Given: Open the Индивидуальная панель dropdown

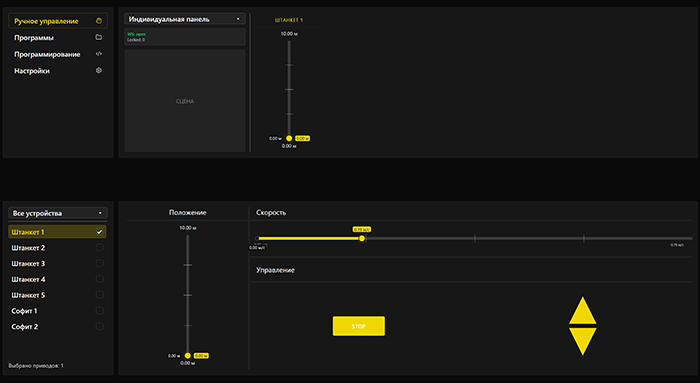Looking at the screenshot, I should click(185, 19).
